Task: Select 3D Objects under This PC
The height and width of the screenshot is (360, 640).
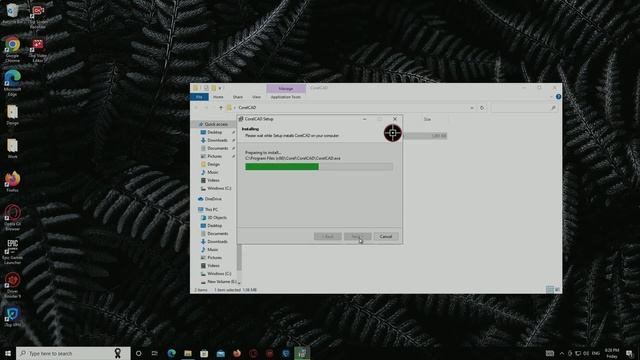Action: 217,218
